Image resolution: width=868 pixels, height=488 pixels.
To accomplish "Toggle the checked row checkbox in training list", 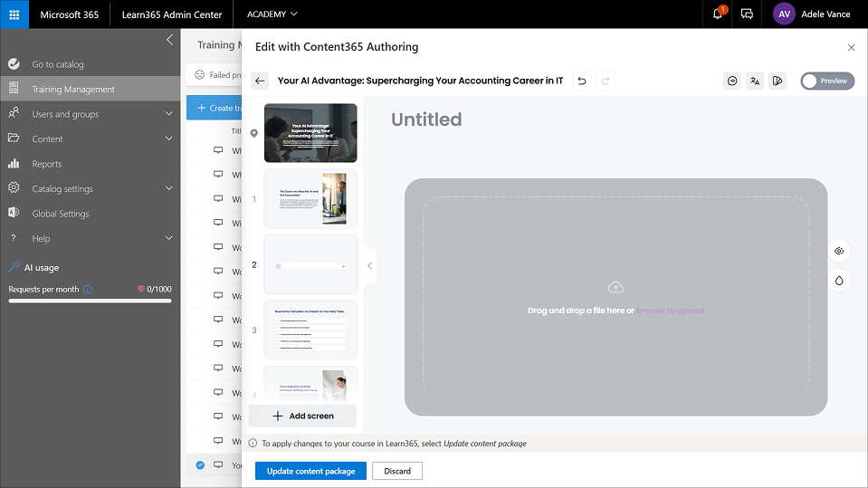I will [200, 465].
